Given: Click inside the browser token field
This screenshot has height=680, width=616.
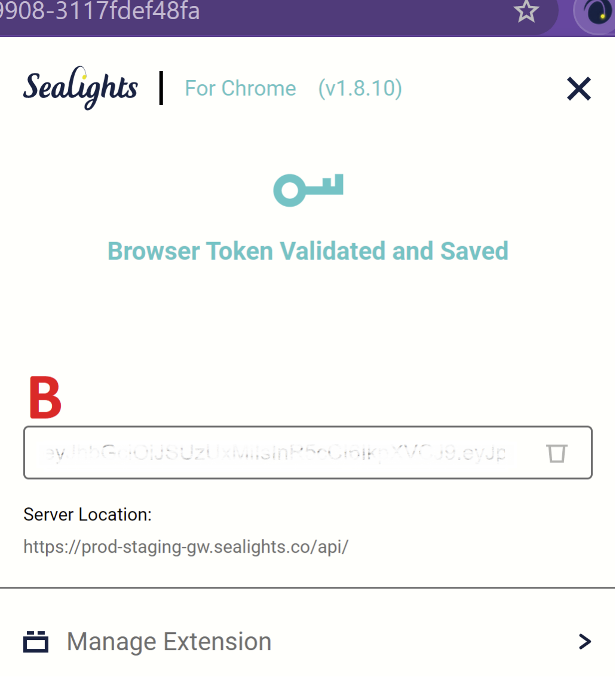Looking at the screenshot, I should 275,453.
